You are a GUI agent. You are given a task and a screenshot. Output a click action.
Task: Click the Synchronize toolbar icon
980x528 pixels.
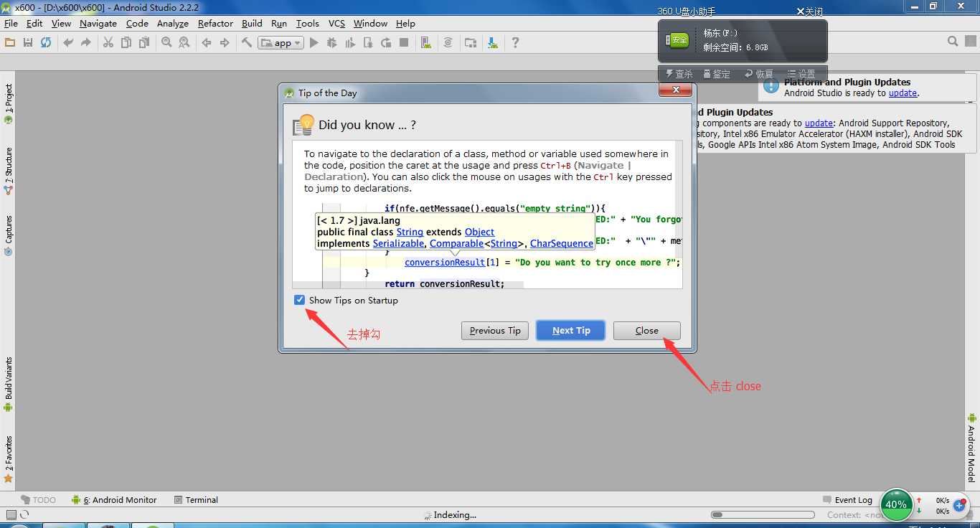(x=46, y=42)
